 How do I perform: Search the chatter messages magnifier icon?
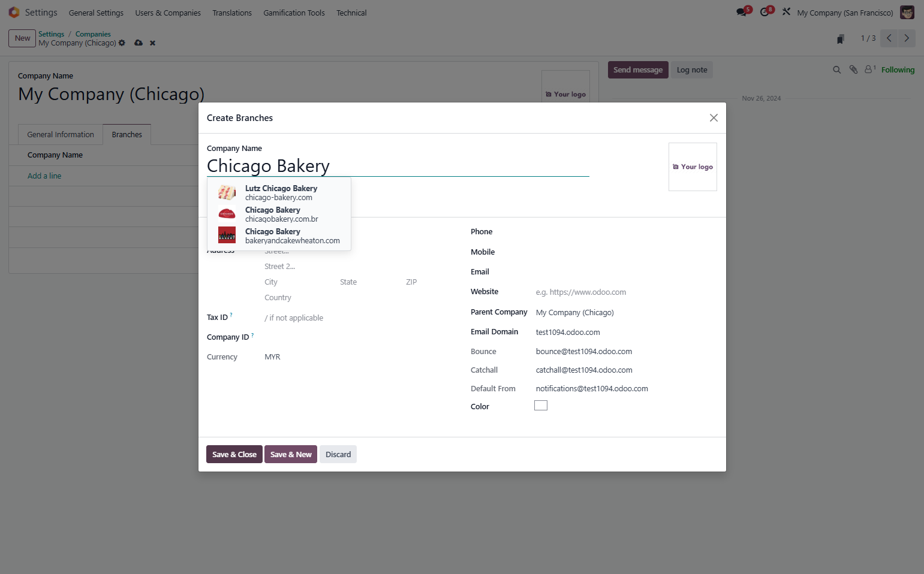coord(837,70)
